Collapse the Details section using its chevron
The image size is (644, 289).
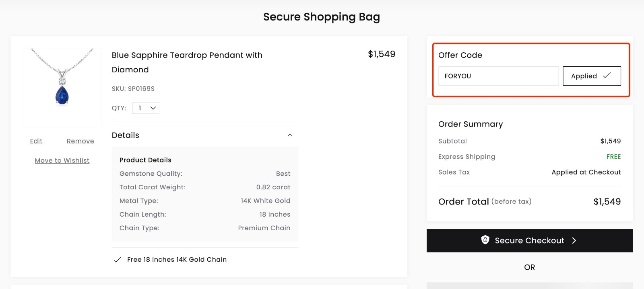tap(290, 135)
